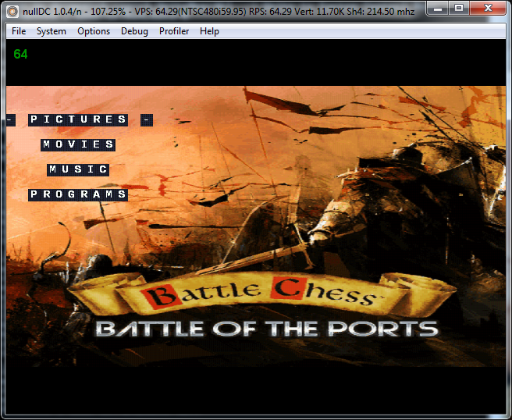This screenshot has height=420, width=512.
Task: Select the PICTURES menu entry
Action: coord(78,120)
